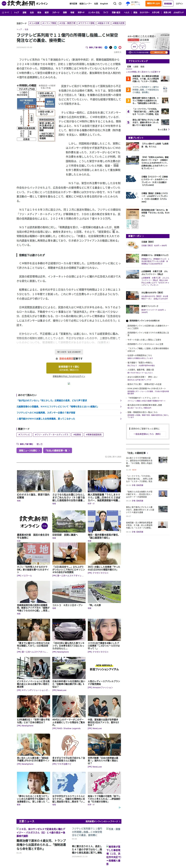The width and height of the screenshot is (186, 868).
Task: Open 幻のオオカミ誕生 article thumbnail
Action: click(x=33, y=481)
